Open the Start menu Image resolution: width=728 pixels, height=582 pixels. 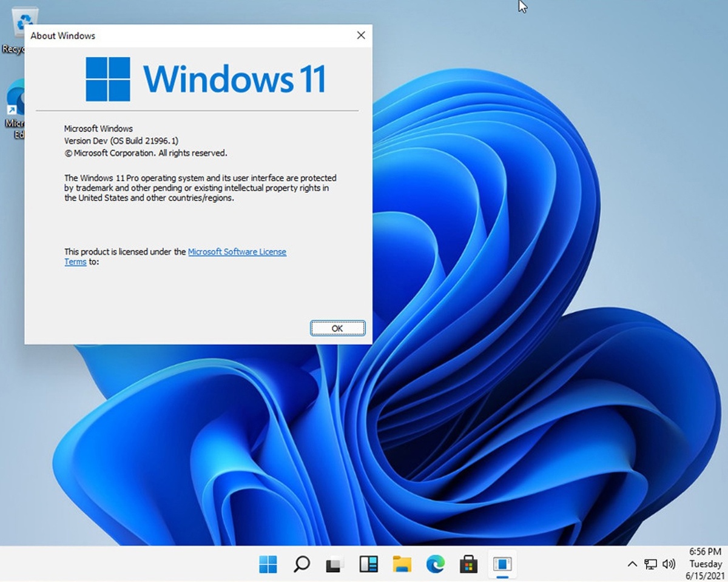pos(269,564)
